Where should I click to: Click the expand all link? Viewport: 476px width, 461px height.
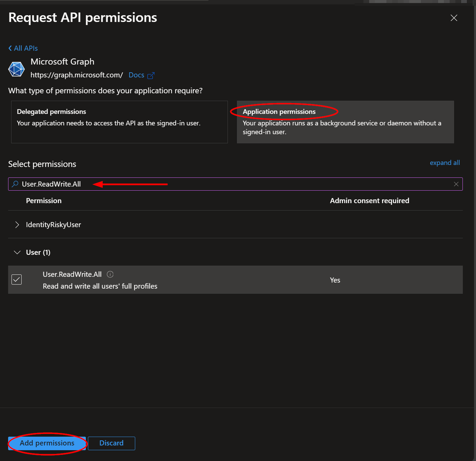445,163
